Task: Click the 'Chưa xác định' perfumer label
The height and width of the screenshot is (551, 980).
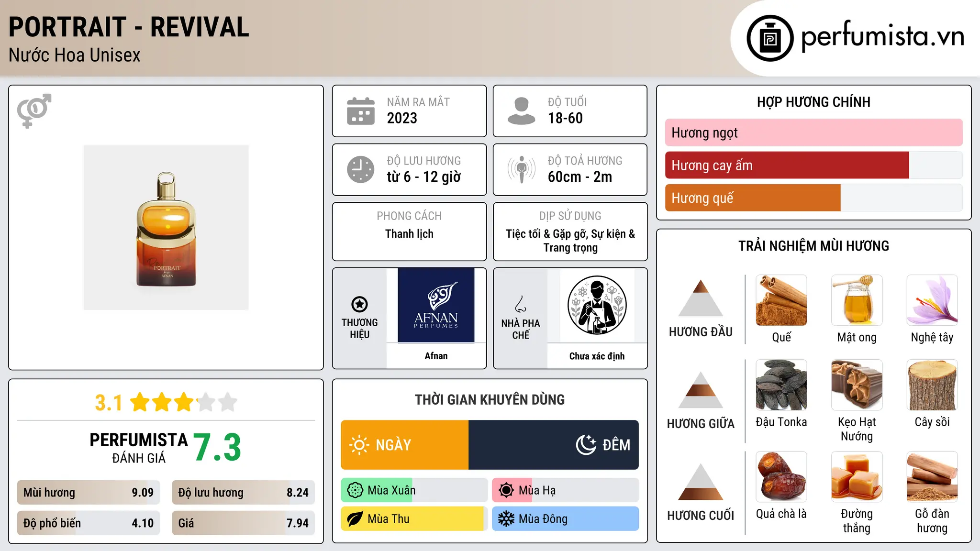Action: pyautogui.click(x=597, y=356)
